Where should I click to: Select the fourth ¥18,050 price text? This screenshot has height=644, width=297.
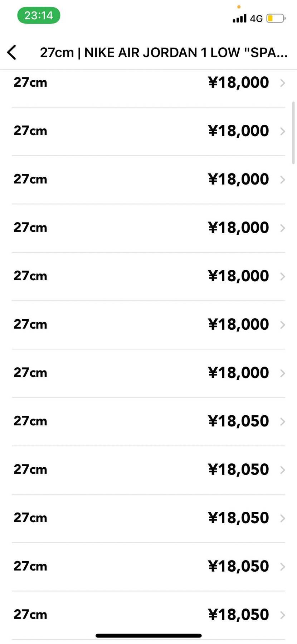coord(238,566)
